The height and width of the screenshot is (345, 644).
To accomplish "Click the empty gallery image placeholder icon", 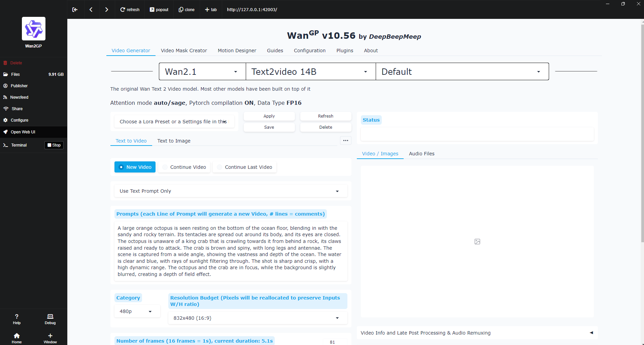I will tap(477, 242).
